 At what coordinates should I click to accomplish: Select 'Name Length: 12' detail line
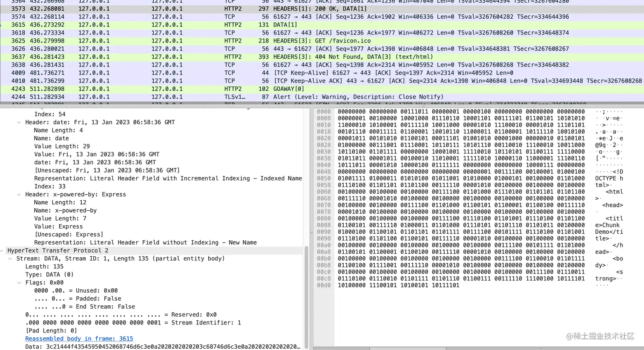[x=60, y=203]
